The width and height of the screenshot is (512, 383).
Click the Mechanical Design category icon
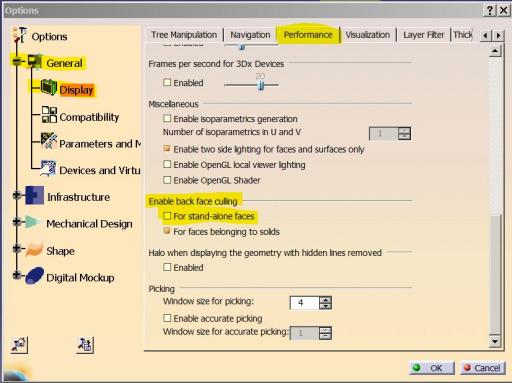pyautogui.click(x=33, y=222)
